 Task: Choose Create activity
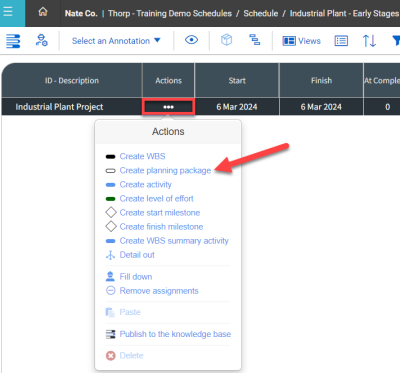pos(146,184)
